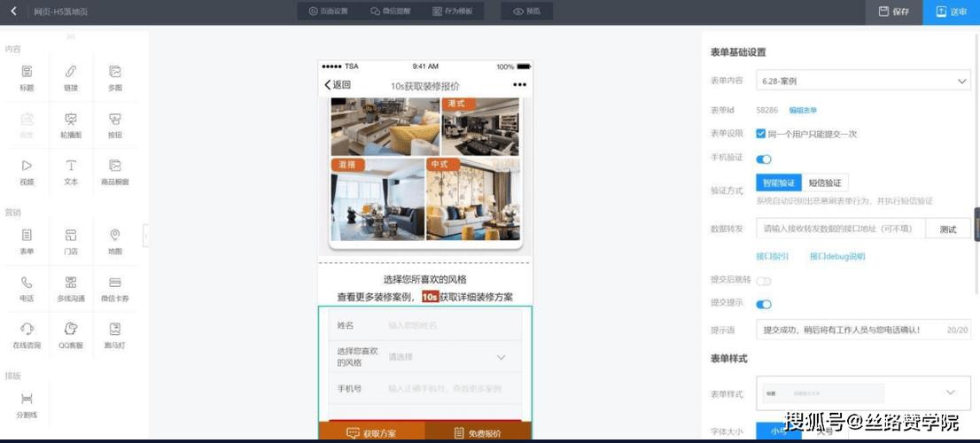
Task: Add a 表单 form component
Action: tap(27, 242)
